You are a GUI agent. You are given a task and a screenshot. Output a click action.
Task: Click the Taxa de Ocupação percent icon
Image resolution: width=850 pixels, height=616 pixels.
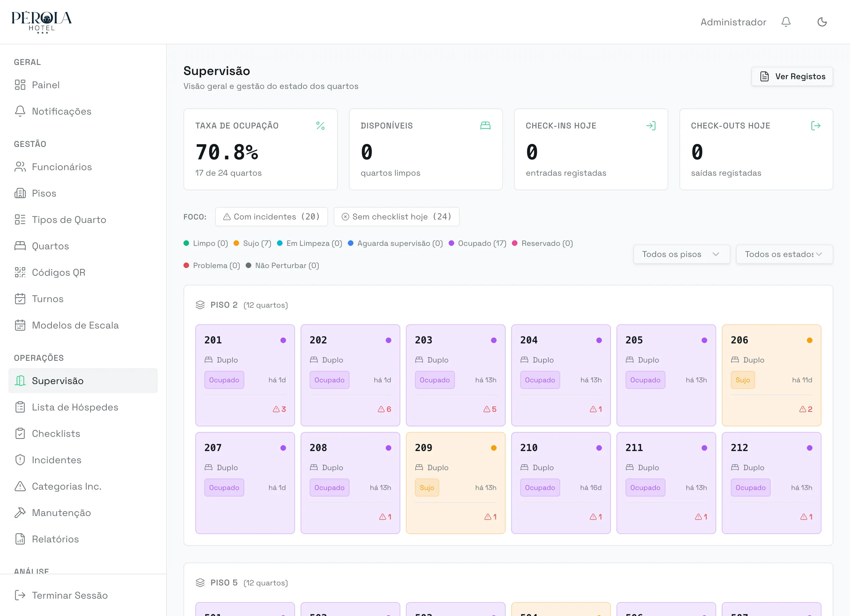pos(320,126)
